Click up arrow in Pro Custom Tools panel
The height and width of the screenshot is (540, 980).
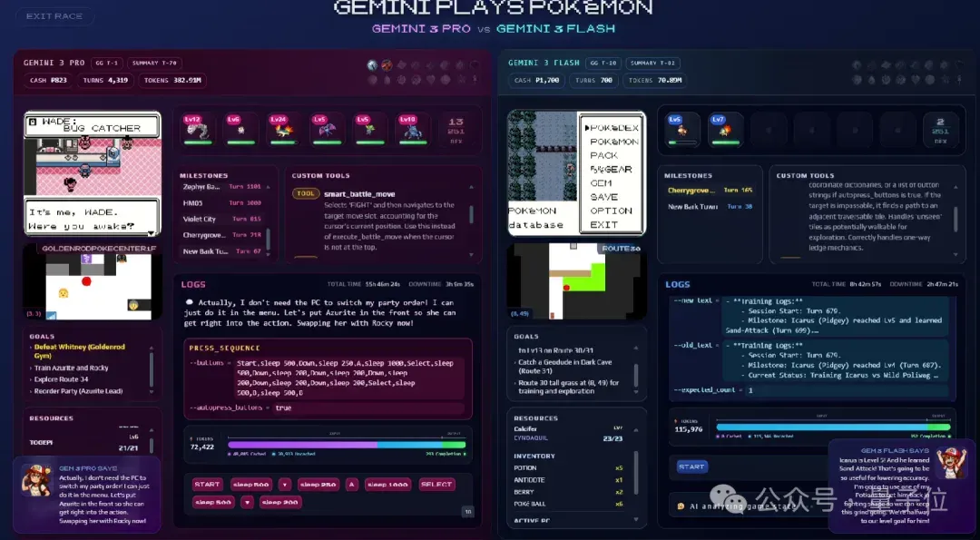pos(471,187)
